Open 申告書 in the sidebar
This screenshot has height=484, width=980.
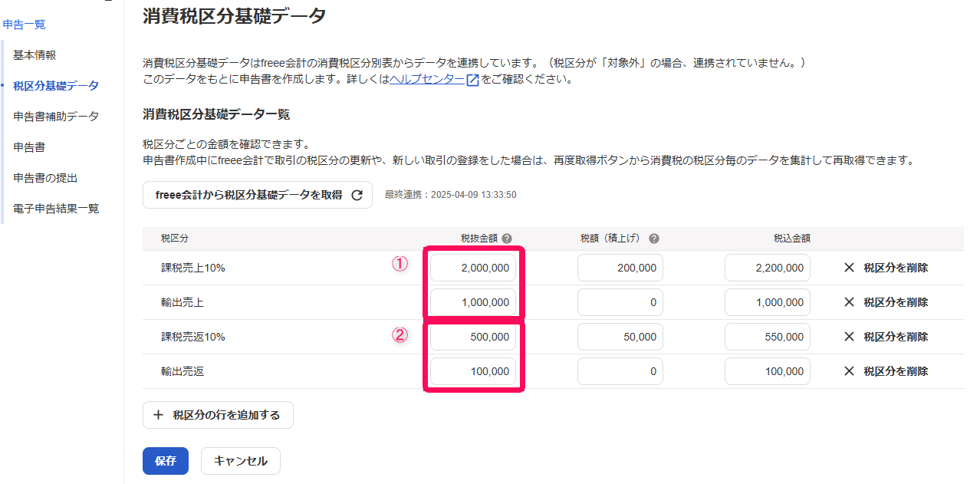29,147
